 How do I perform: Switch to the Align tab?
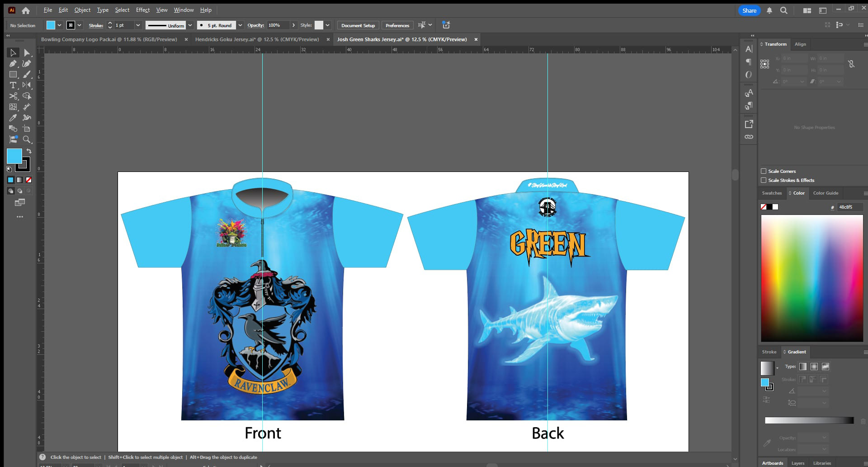coord(800,44)
